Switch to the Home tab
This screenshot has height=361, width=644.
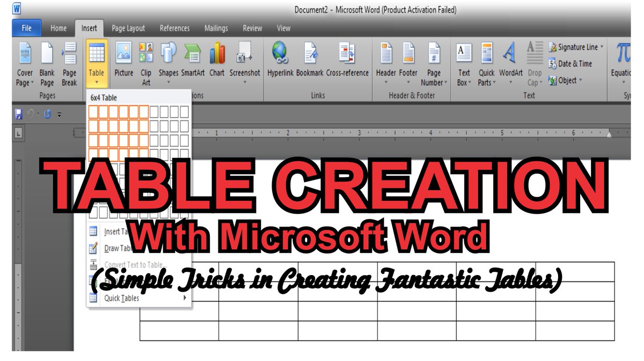click(58, 28)
